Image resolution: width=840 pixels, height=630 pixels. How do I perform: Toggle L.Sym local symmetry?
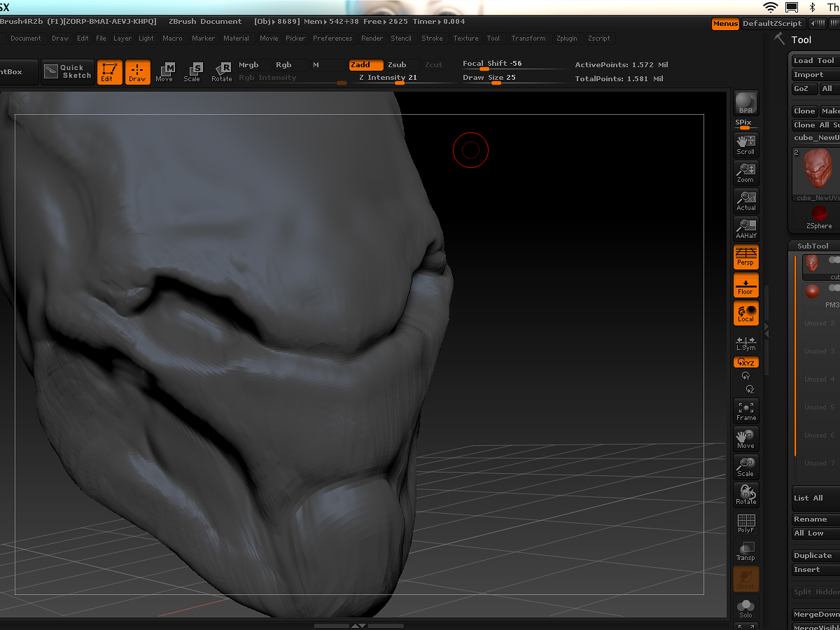tap(745, 343)
